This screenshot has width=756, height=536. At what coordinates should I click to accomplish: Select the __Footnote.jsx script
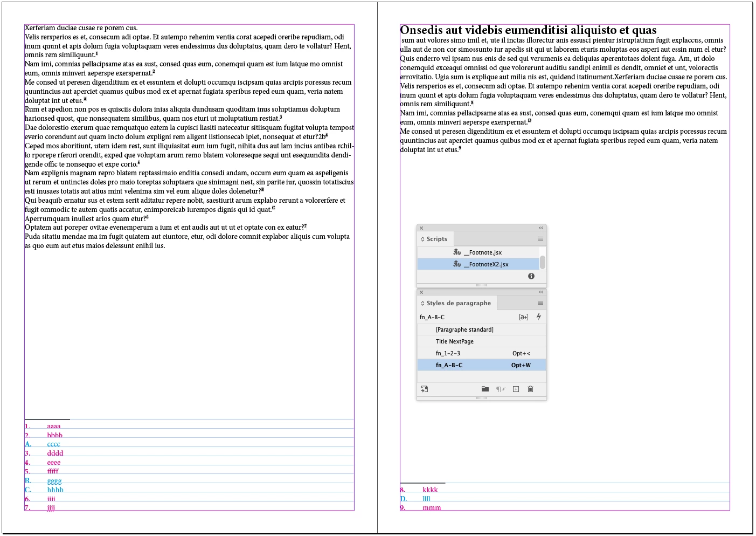pyautogui.click(x=478, y=252)
